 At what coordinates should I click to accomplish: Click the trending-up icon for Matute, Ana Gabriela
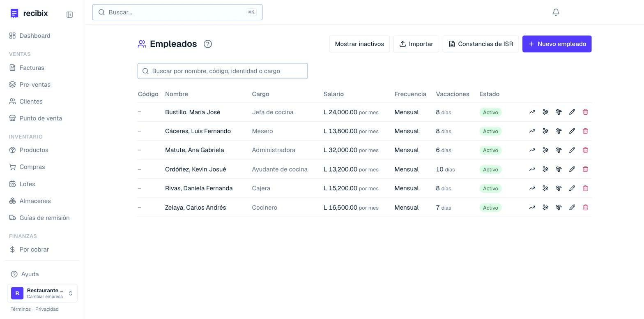click(x=532, y=150)
